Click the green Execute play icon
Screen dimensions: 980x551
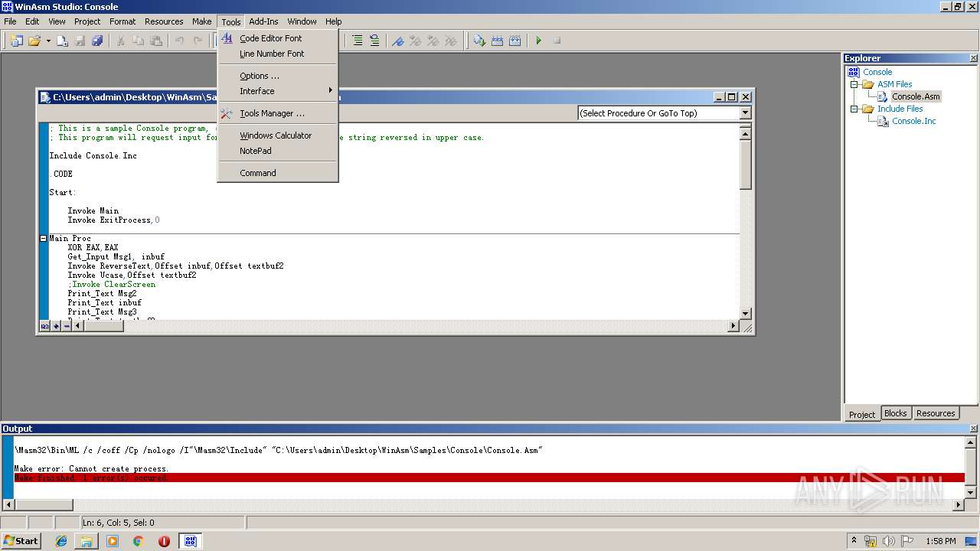tap(538, 41)
